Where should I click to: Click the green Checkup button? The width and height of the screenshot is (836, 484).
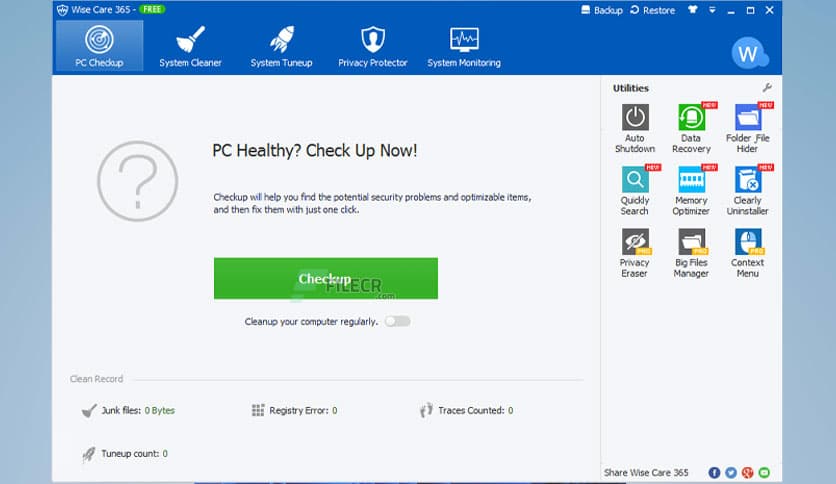click(326, 278)
